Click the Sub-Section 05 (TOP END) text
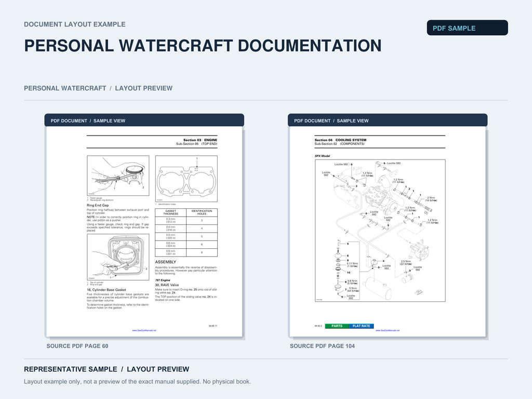 pyautogui.click(x=196, y=144)
